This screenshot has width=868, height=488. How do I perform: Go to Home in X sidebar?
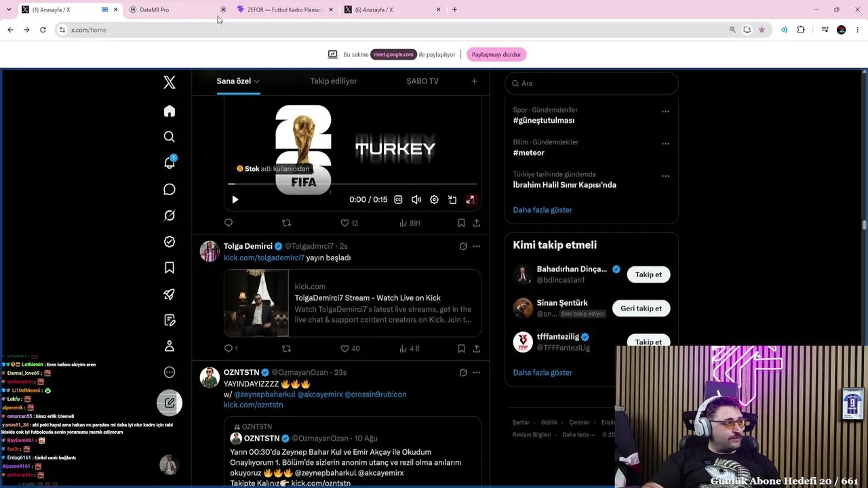coord(170,111)
